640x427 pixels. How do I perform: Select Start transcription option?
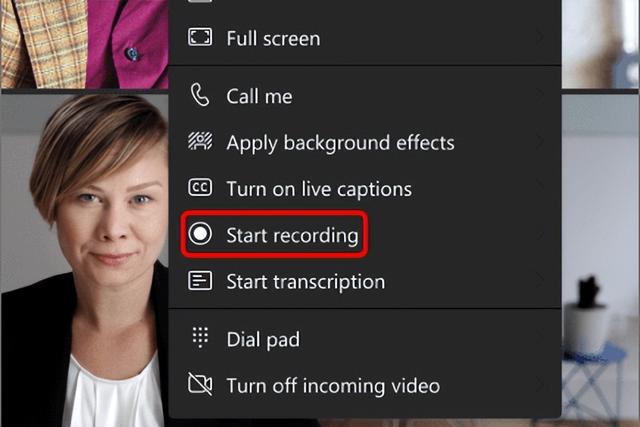coord(365,282)
